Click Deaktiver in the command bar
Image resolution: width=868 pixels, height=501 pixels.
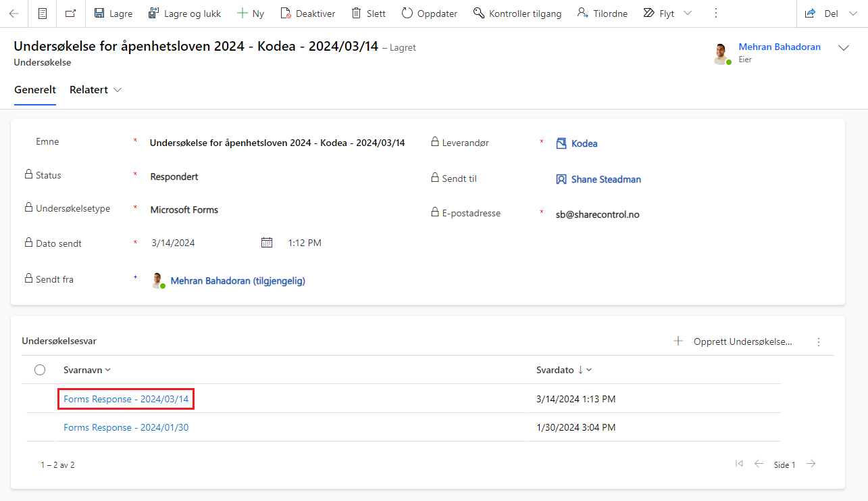pos(308,14)
